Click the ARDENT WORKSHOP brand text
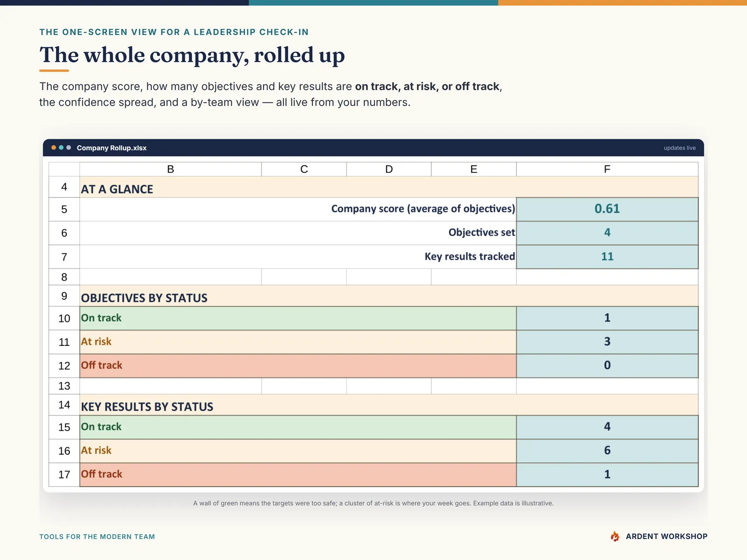Screen dimensions: 747x560 point(667,537)
